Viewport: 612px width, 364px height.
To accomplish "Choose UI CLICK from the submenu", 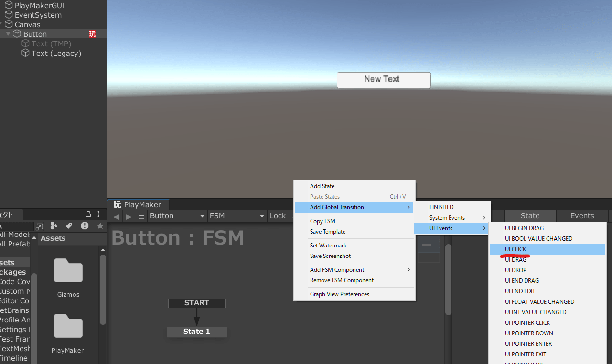I will pos(515,249).
